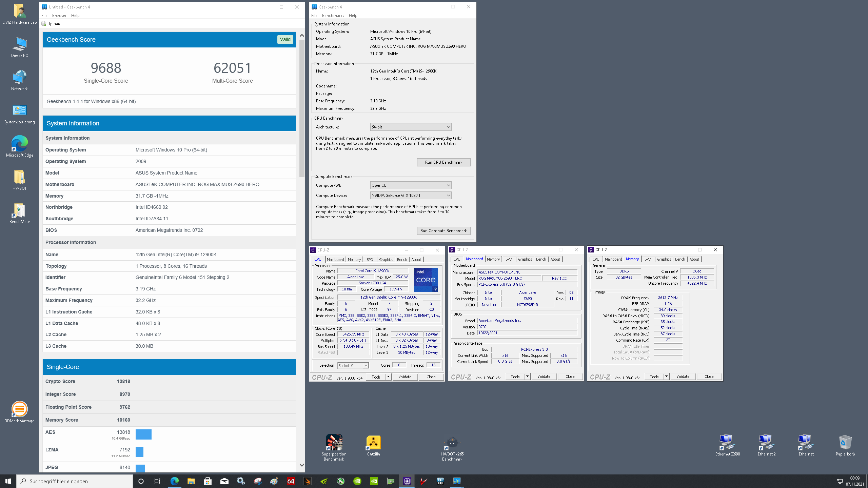
Task: Switch to Geekbench 4 taskbar icon
Action: click(x=457, y=481)
